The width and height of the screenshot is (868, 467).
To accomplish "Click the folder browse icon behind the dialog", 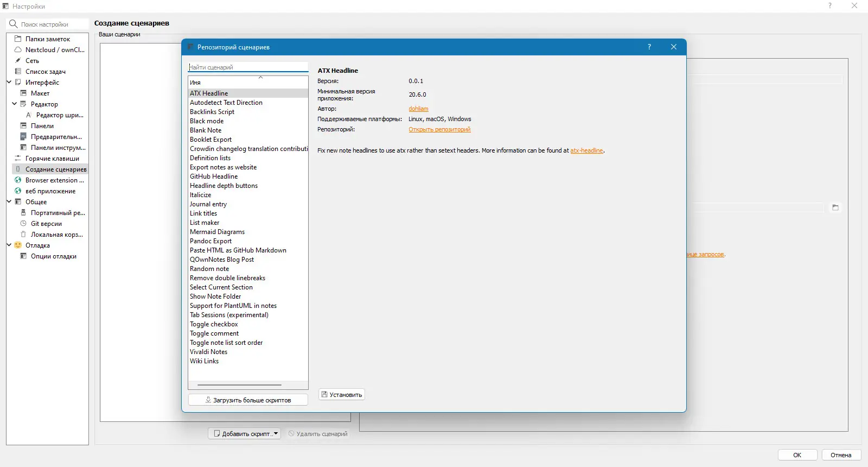I will (835, 207).
